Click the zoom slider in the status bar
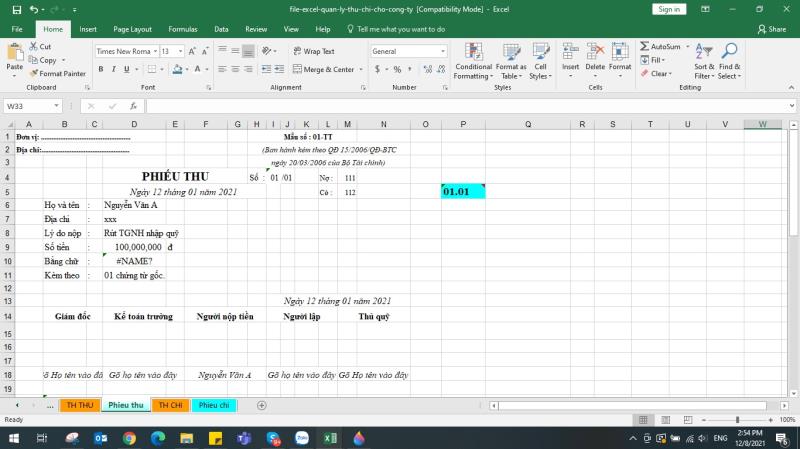The height and width of the screenshot is (449, 800). click(737, 420)
